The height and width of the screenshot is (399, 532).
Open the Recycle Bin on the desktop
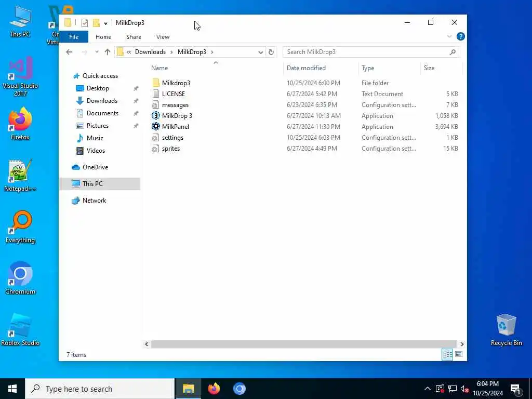click(x=506, y=330)
